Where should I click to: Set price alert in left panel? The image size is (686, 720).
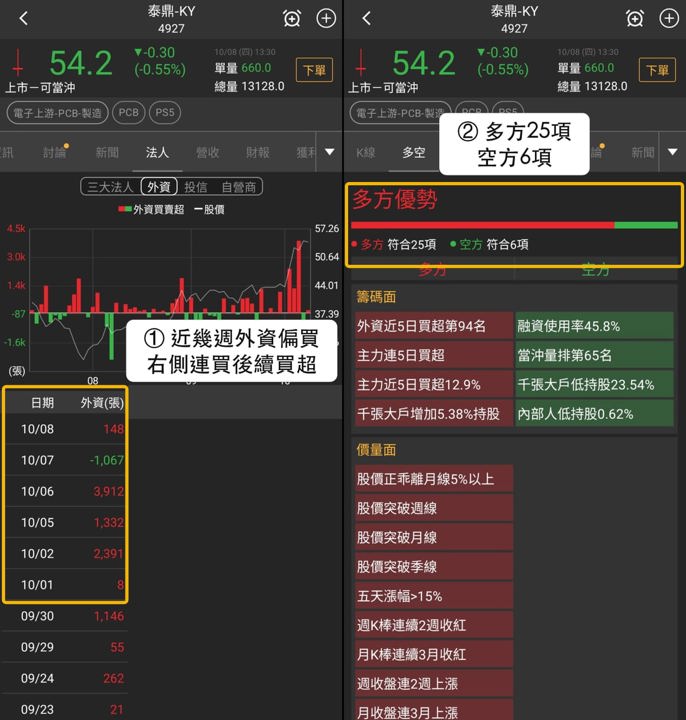(292, 19)
